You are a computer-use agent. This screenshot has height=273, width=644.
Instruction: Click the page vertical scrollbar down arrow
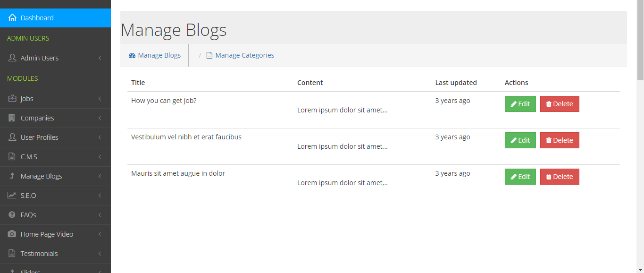tap(640, 269)
